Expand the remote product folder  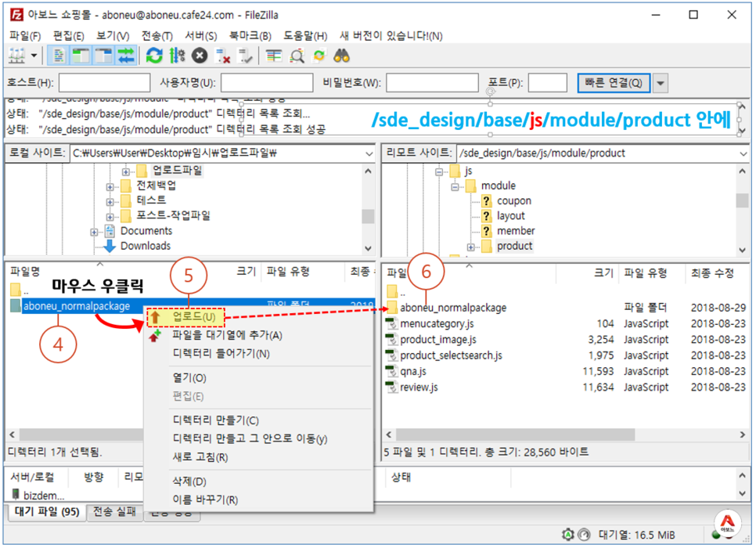(x=470, y=247)
